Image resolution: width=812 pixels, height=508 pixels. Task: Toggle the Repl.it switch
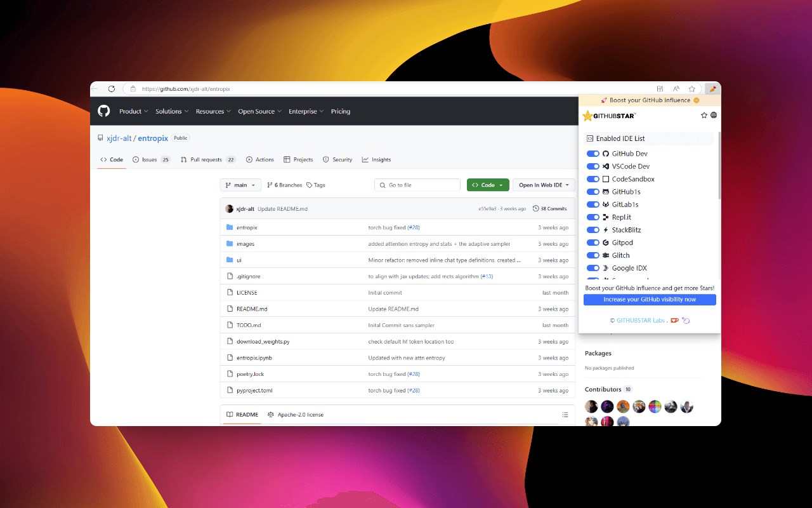[x=593, y=217]
